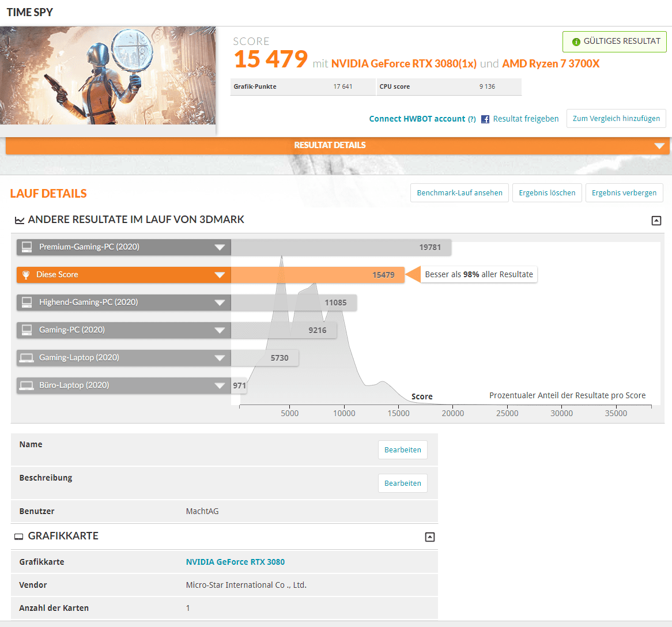The image size is (672, 627).
Task: Collapse the Grafikkarte section
Action: (430, 537)
